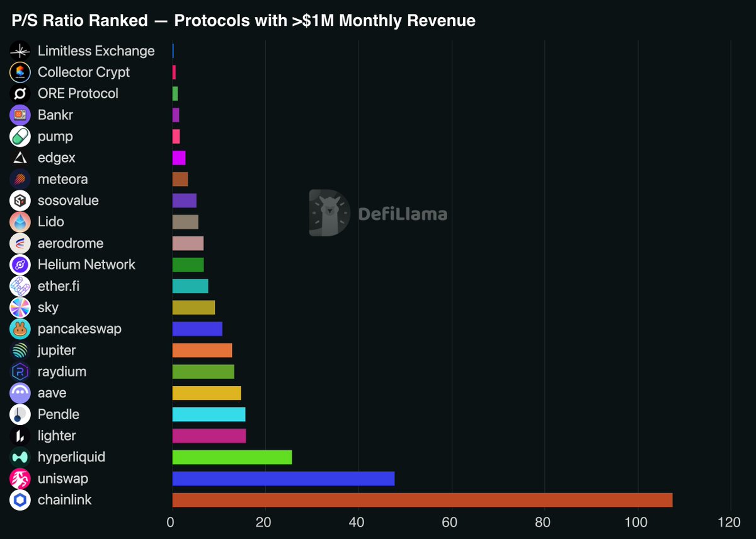
Task: Select the jupiter orange bar
Action: [x=202, y=350]
